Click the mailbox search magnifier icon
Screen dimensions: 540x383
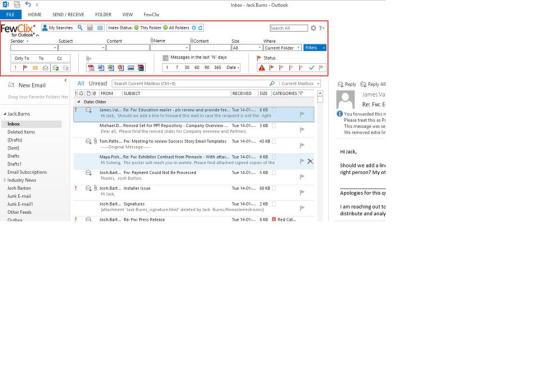(x=272, y=83)
